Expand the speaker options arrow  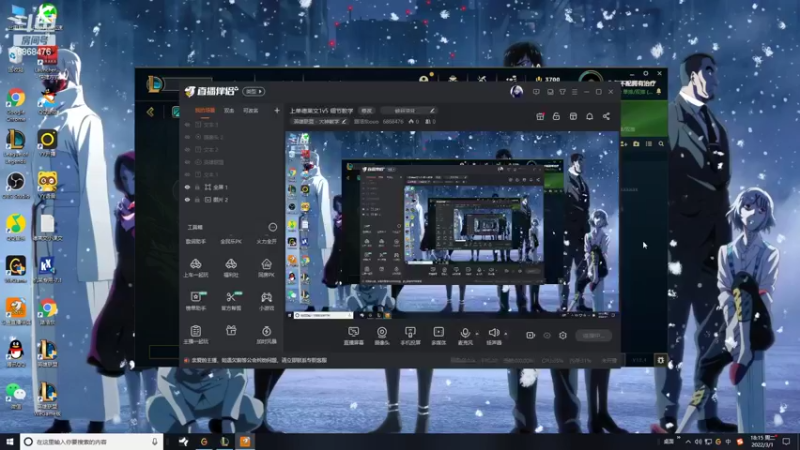click(x=506, y=334)
